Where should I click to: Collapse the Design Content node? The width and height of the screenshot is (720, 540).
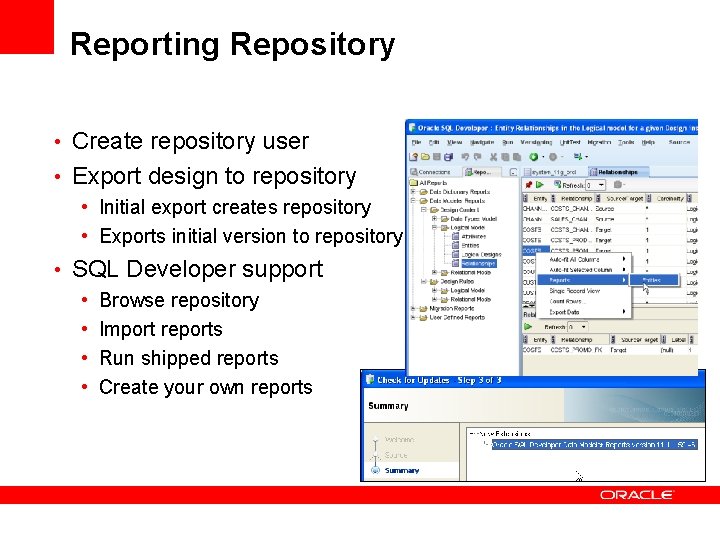(424, 210)
